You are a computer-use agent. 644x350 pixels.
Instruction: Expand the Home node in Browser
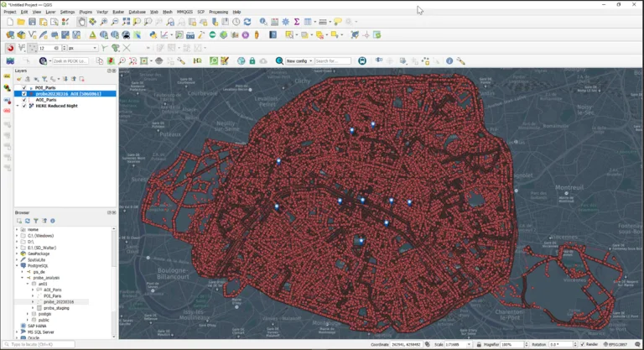(18, 229)
